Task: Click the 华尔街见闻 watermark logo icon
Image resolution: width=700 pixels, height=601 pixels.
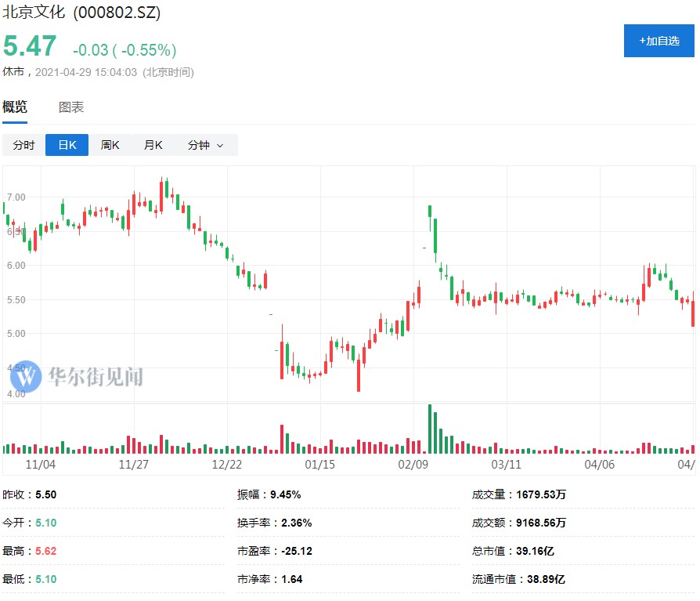Action: click(26, 377)
